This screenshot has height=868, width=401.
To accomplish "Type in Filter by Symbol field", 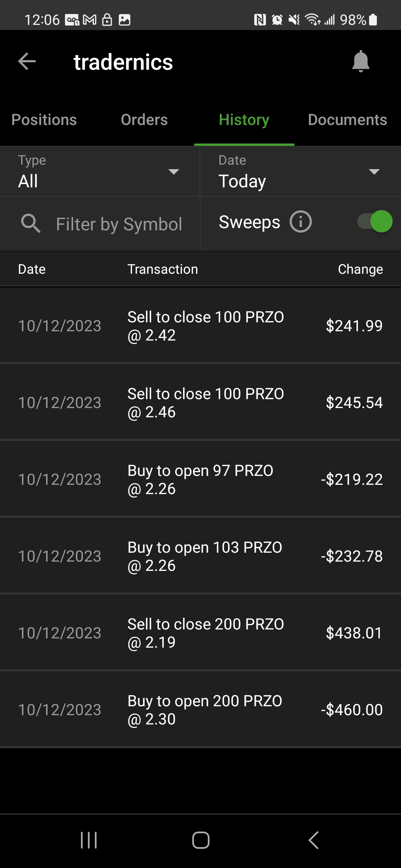I will pos(119,224).
